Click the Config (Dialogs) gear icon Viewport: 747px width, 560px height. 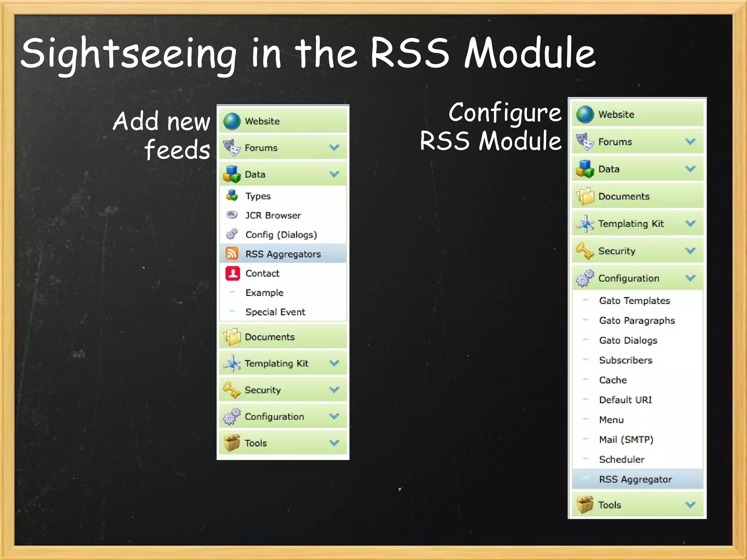[232, 234]
